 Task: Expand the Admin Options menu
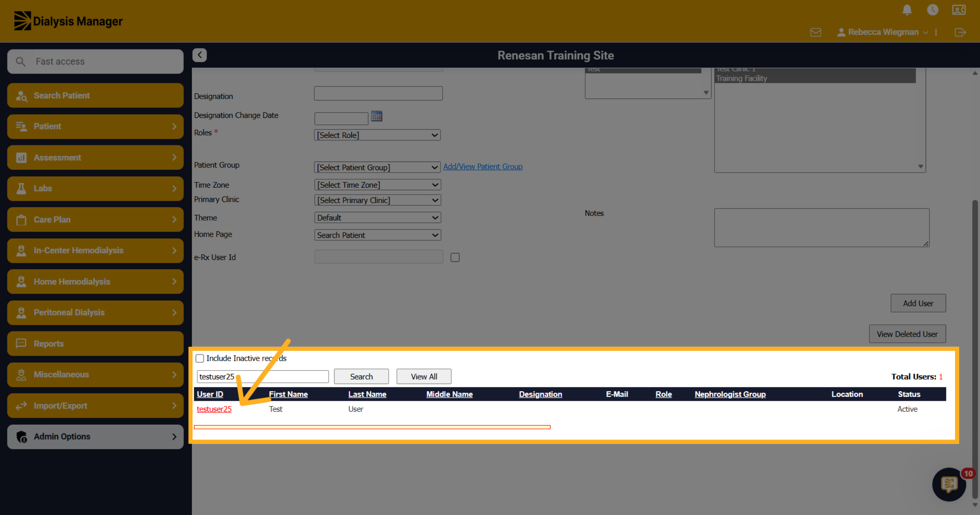pos(95,437)
